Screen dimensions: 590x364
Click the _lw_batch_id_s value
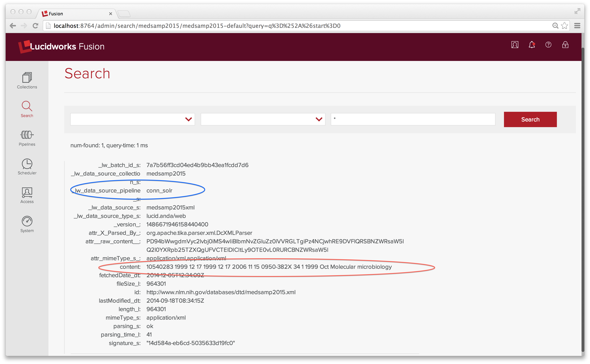click(197, 165)
